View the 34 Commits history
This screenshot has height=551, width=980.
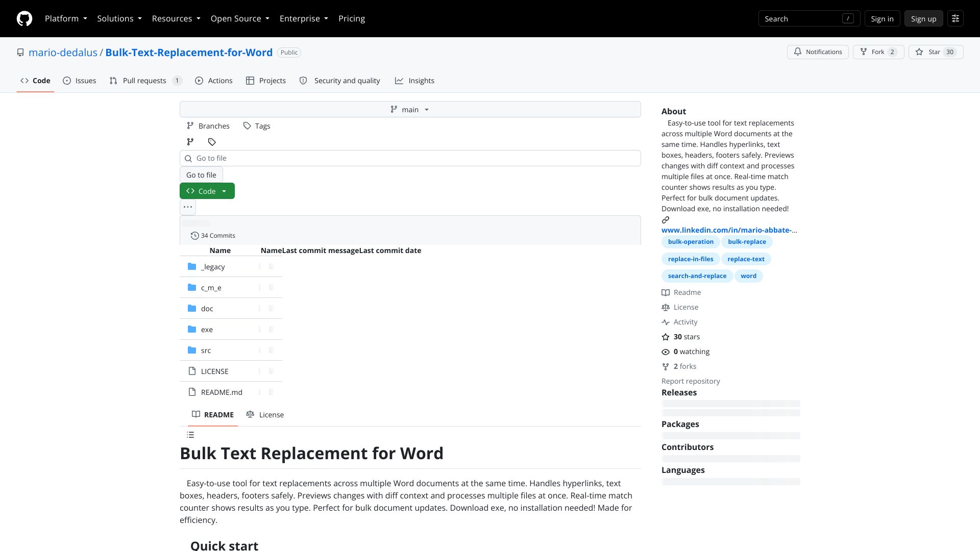click(213, 236)
